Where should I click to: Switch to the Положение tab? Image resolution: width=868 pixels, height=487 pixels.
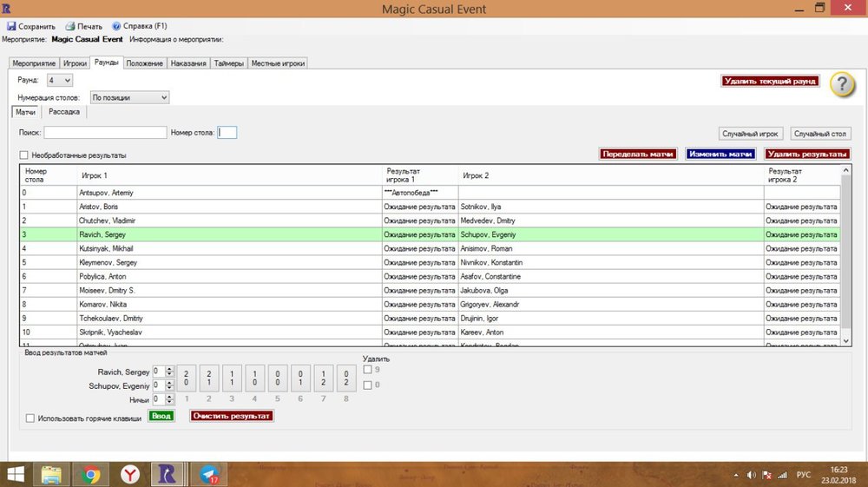(x=144, y=63)
